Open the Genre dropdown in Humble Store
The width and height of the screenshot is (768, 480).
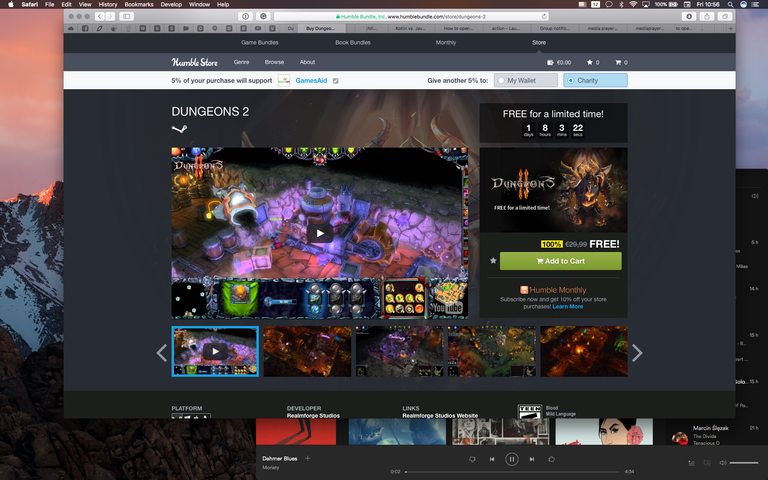(x=241, y=62)
